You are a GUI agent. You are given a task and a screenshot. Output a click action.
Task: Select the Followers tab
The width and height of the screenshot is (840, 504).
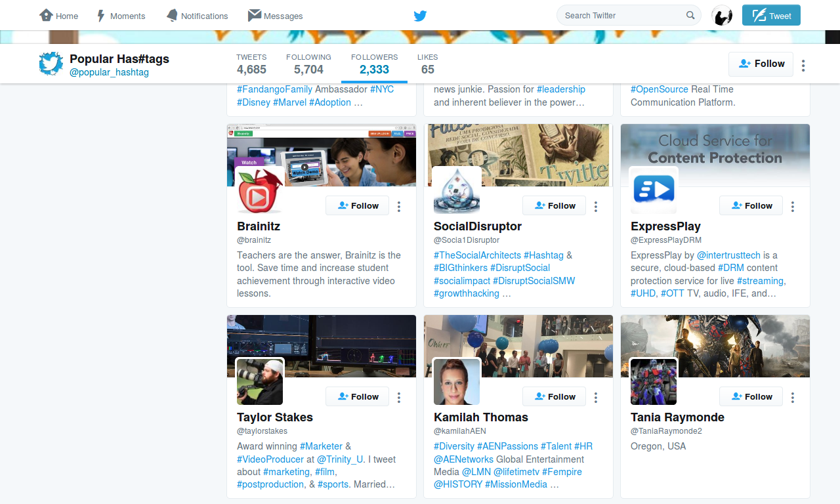(x=374, y=64)
